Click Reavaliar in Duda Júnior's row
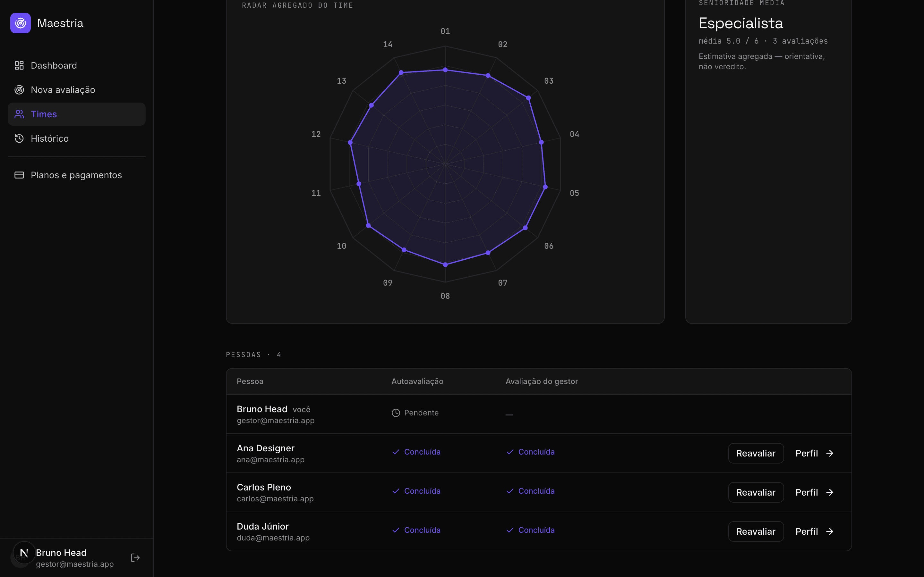924x577 pixels. coord(756,531)
